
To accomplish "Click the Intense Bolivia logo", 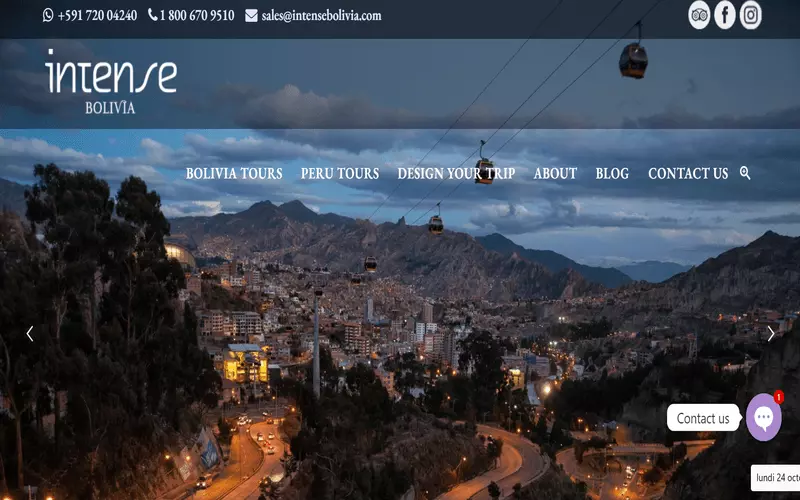I will (x=111, y=82).
